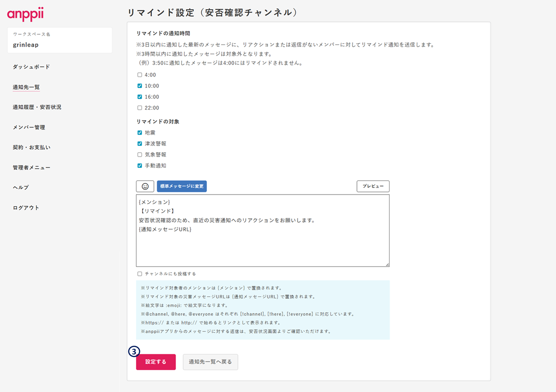The image size is (556, 392).
Task: Tick the チャンネルにも投稿する checkbox
Action: pyautogui.click(x=140, y=274)
